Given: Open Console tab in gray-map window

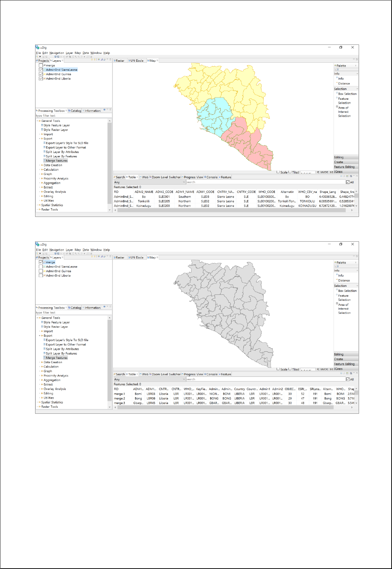Looking at the screenshot, I should [211, 374].
